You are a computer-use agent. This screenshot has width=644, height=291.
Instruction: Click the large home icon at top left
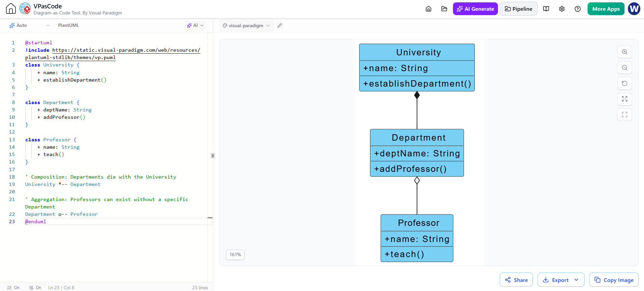[x=11, y=8]
